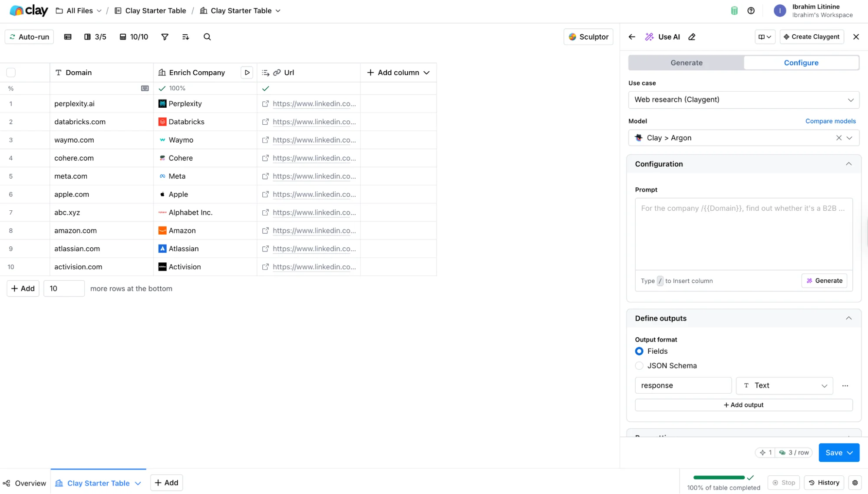Open the LinkedIn URL for databricks.com
Screen dimensions: 868x494
(314, 122)
